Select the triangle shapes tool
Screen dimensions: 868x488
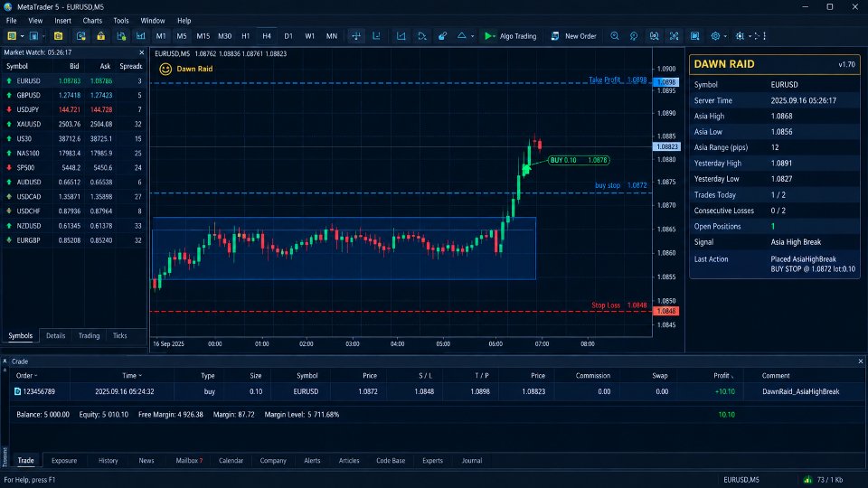[461, 36]
